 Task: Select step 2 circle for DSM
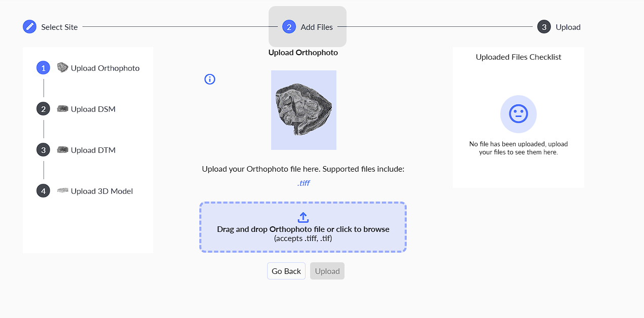tap(44, 109)
